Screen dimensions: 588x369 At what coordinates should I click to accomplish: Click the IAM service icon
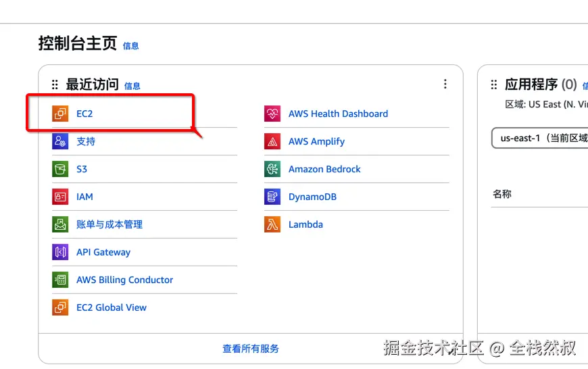click(60, 197)
